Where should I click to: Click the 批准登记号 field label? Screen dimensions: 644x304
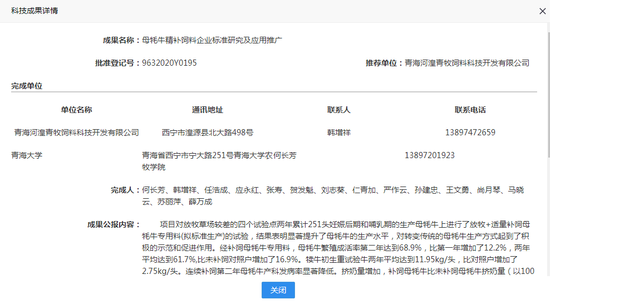coord(117,63)
